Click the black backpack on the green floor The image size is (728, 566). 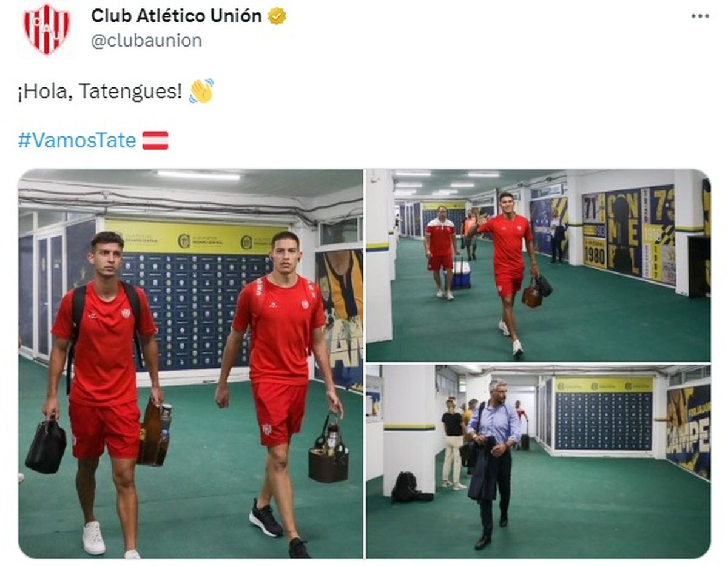point(406,487)
